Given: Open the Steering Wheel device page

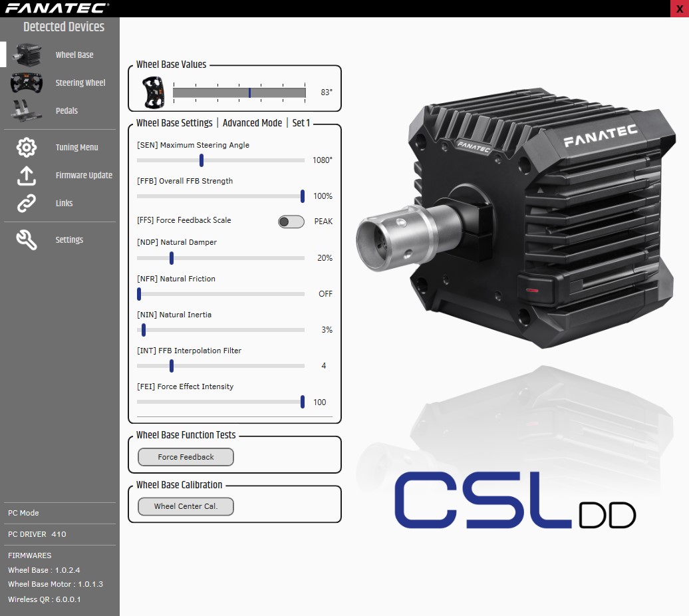Looking at the screenshot, I should click(80, 82).
